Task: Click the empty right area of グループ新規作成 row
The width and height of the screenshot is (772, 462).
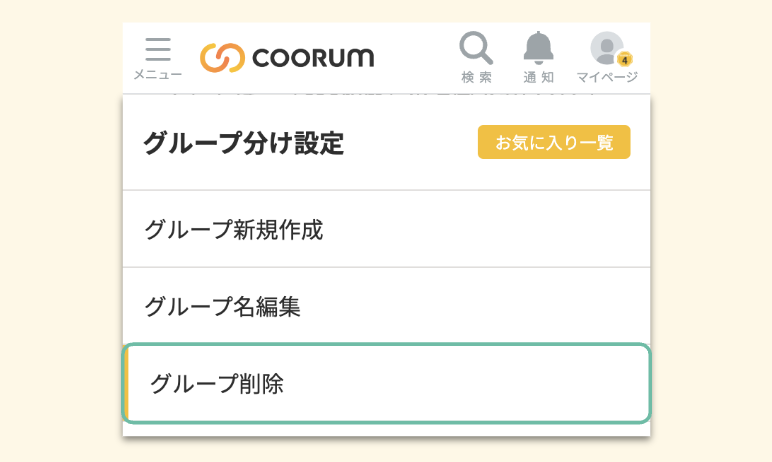Action: coord(520,229)
